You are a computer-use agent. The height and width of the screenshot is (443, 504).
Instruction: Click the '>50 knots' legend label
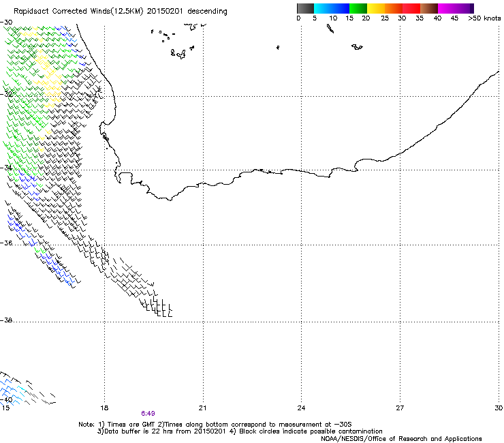click(484, 18)
